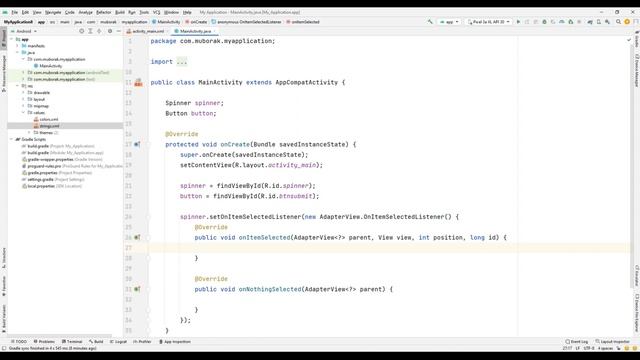Open the Build menu
The height and width of the screenshot is (360, 640).
tap(120, 12)
